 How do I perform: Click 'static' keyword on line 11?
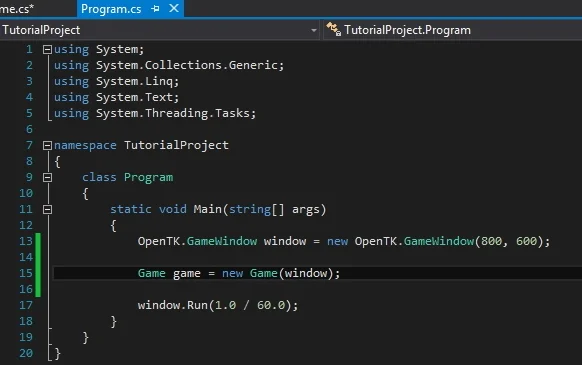pyautogui.click(x=131, y=209)
